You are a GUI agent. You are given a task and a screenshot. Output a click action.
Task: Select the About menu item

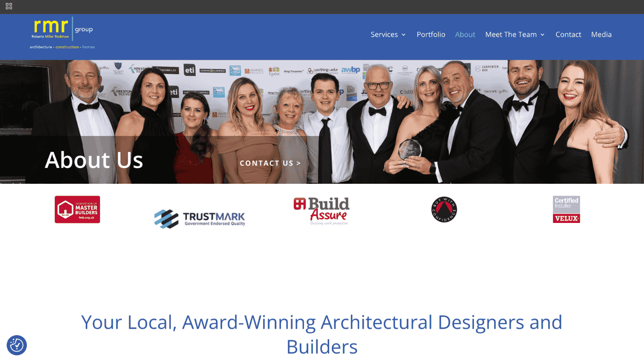[465, 34]
